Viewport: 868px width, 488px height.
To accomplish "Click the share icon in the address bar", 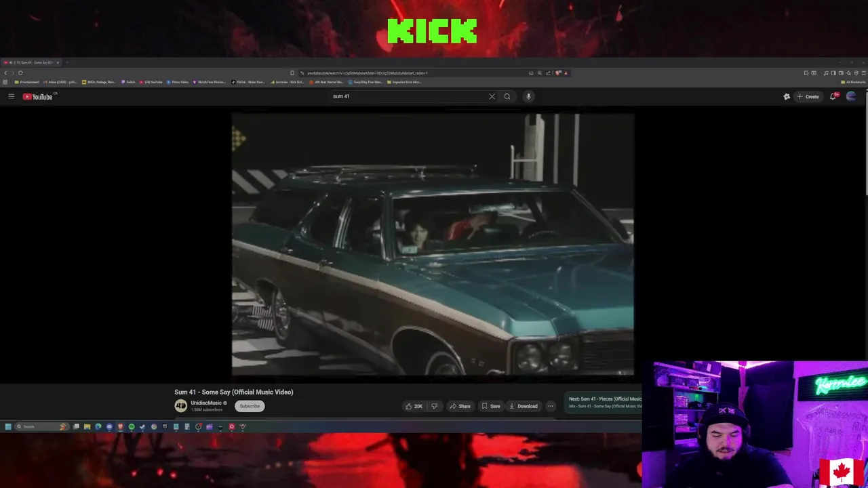I will 548,73.
